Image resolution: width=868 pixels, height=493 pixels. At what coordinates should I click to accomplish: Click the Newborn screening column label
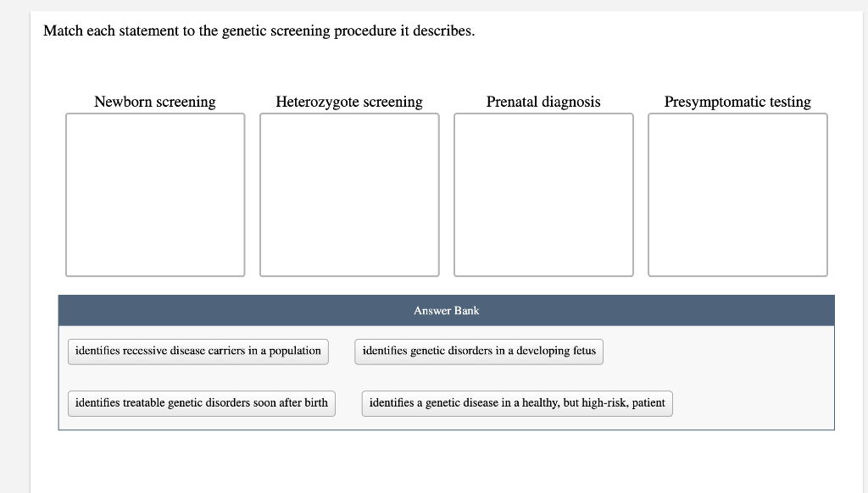(x=155, y=102)
